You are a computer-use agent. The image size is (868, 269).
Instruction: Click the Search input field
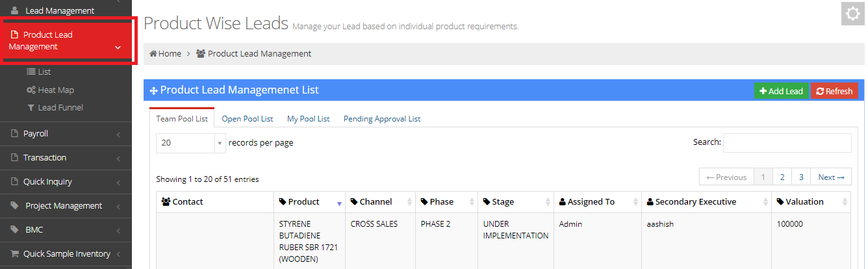(787, 143)
